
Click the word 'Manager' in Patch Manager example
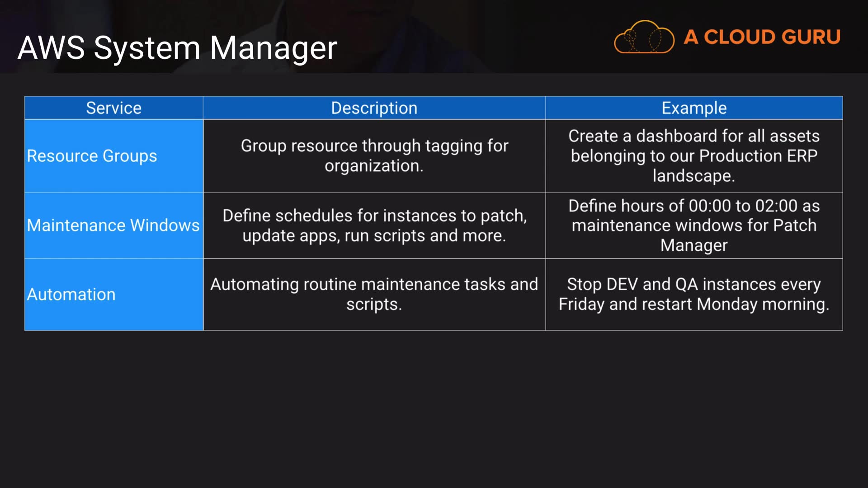click(x=693, y=245)
